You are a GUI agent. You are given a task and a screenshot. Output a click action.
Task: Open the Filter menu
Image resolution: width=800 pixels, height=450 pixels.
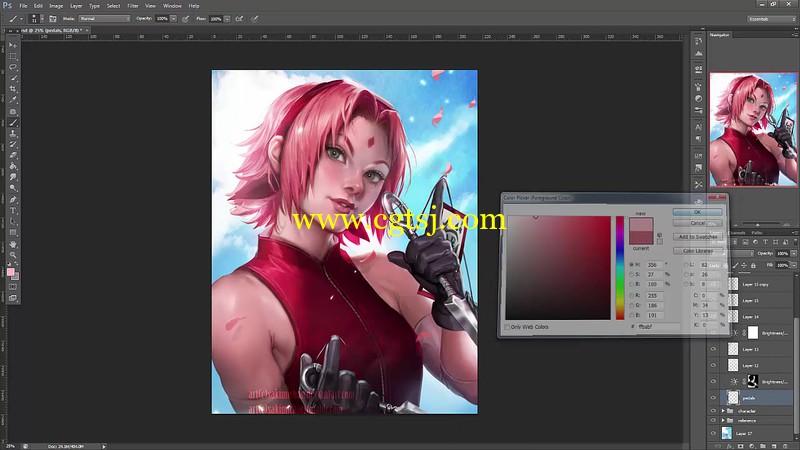tap(133, 6)
